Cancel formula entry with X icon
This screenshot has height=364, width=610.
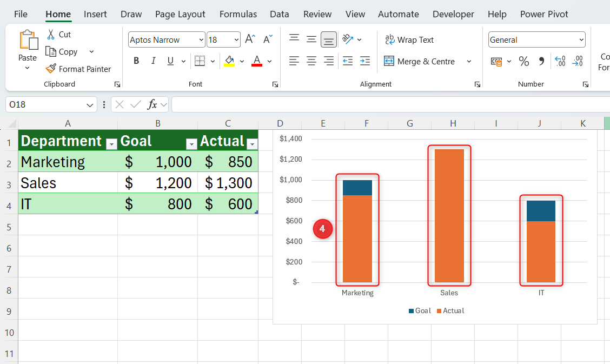coord(120,104)
